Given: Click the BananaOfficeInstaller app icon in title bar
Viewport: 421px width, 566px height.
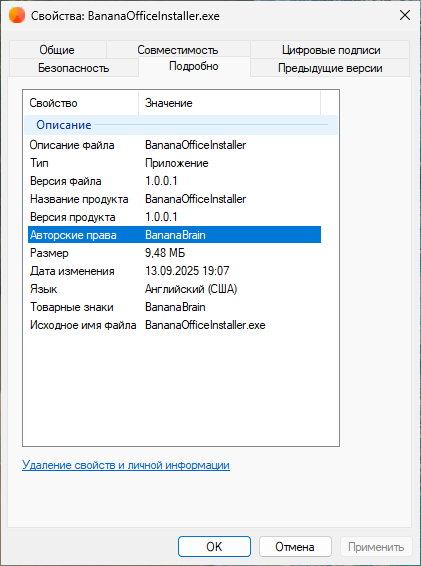Looking at the screenshot, I should pos(17,16).
